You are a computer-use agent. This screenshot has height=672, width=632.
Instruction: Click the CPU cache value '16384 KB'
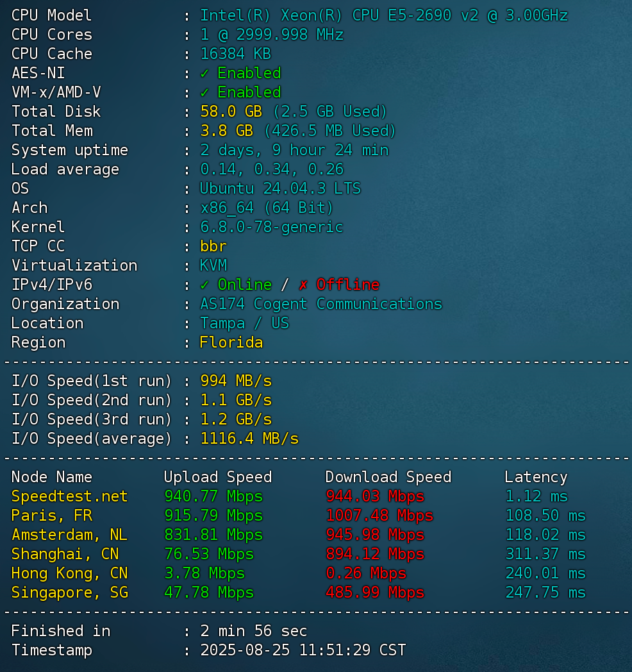pos(236,54)
